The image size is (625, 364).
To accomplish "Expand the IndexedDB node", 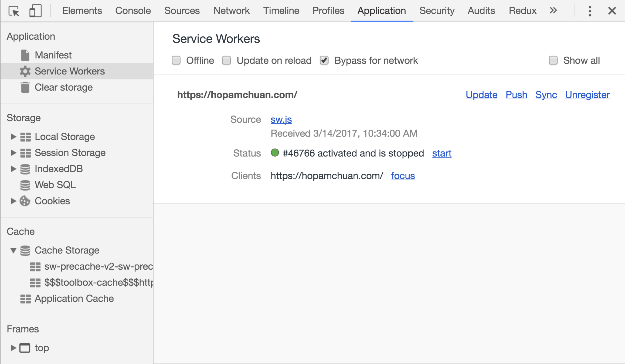I will pos(13,169).
